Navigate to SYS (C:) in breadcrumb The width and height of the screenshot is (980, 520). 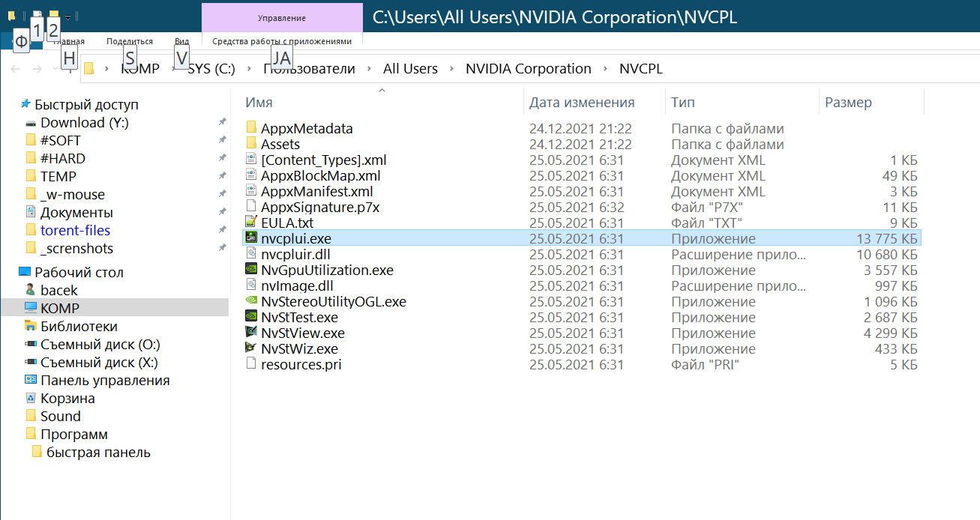click(211, 69)
